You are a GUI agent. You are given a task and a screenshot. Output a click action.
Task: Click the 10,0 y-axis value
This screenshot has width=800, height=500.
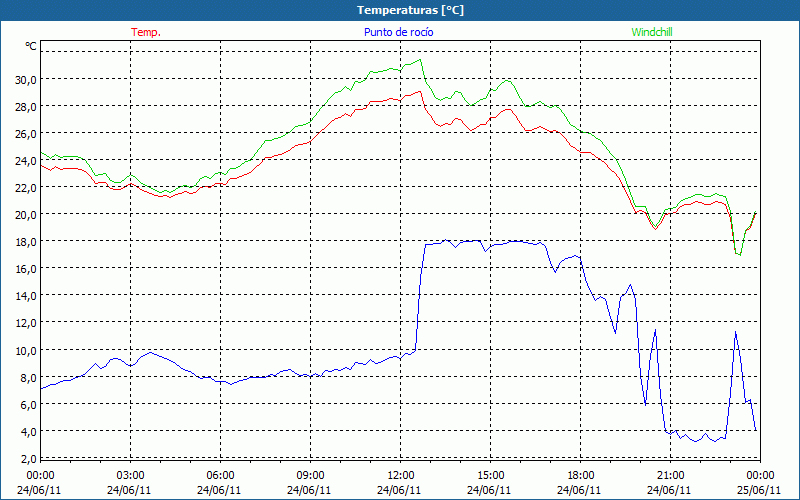point(27,351)
